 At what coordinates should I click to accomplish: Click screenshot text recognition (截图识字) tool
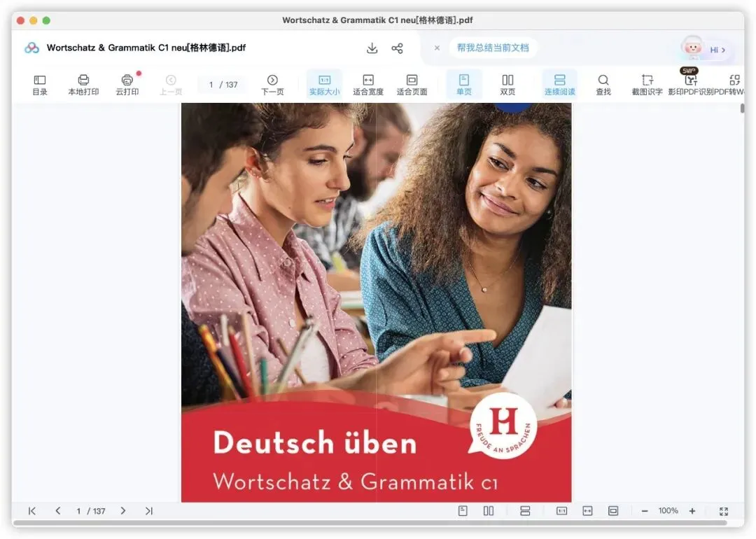(x=647, y=85)
